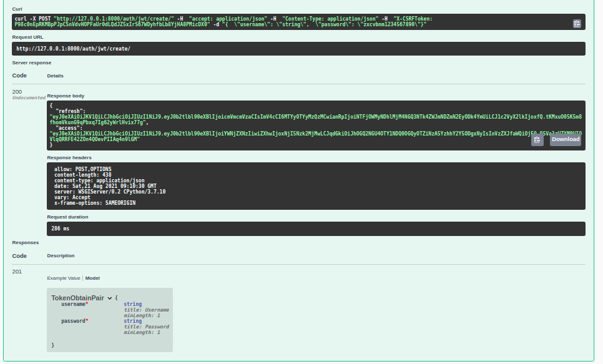The height and width of the screenshot is (364, 603).
Task: Click the 201 response code
Action: (x=17, y=270)
